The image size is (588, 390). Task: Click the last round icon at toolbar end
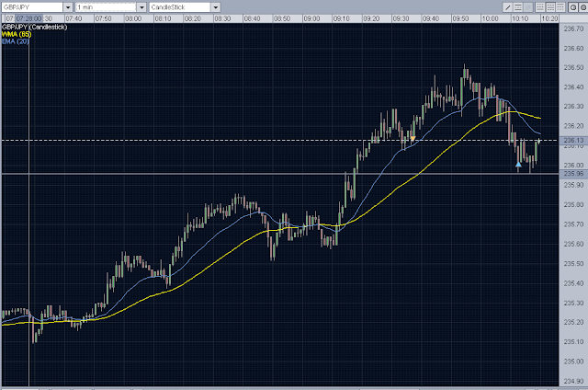[x=583, y=7]
